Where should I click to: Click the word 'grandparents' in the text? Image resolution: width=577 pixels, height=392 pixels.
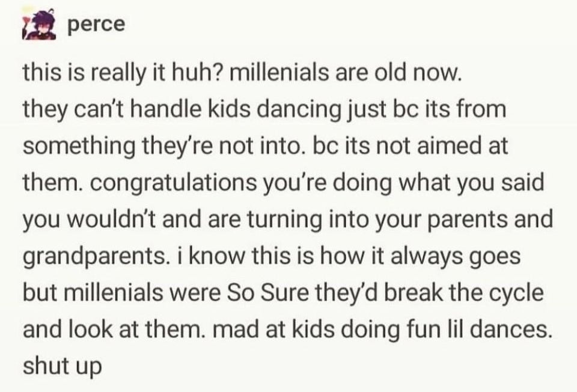pos(94,257)
